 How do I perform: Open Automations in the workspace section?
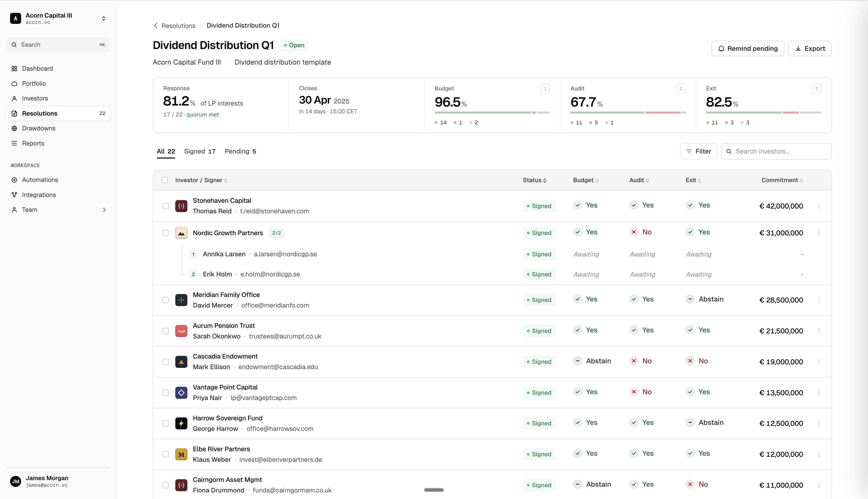point(58,180)
